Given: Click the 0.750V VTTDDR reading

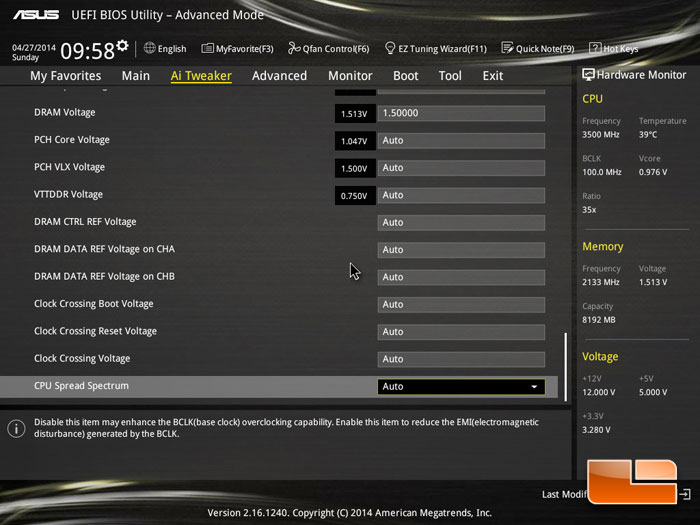Looking at the screenshot, I should 355,196.
